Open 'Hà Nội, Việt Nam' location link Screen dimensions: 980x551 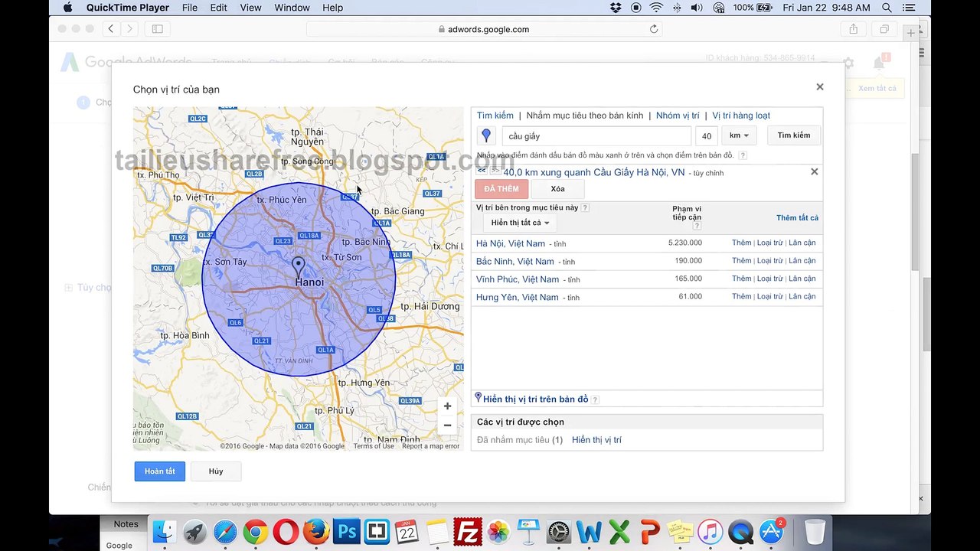511,243
